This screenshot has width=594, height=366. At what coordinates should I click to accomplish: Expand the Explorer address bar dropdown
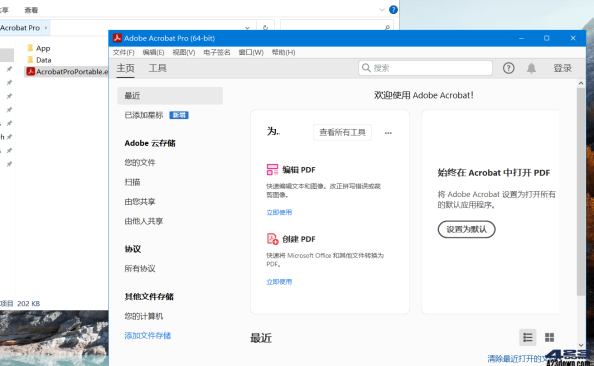click(x=247, y=28)
